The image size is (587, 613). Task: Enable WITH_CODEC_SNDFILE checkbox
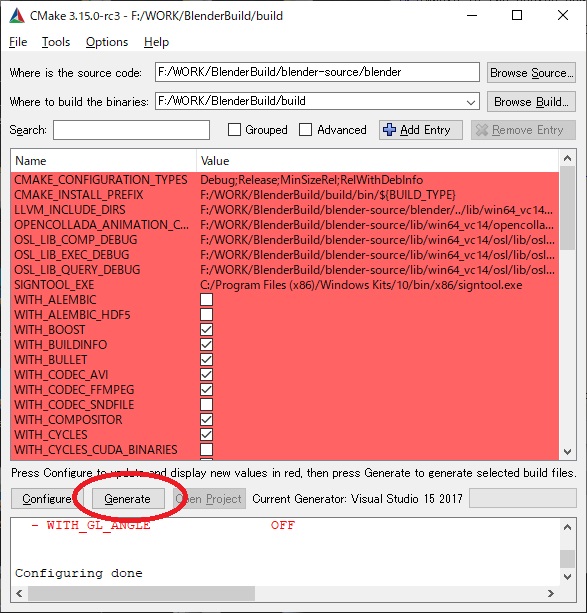click(x=206, y=404)
